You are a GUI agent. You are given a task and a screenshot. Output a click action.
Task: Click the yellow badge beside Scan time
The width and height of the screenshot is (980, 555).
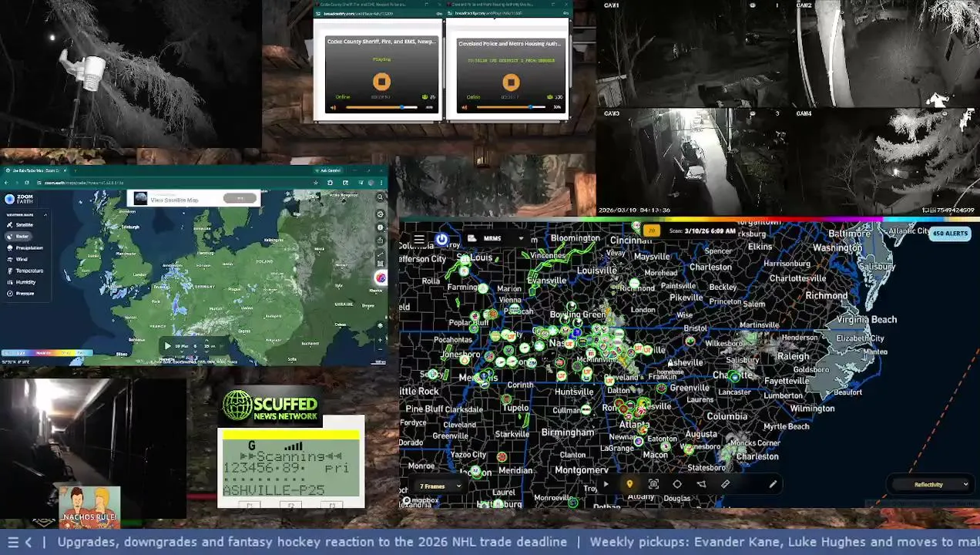[x=652, y=230]
